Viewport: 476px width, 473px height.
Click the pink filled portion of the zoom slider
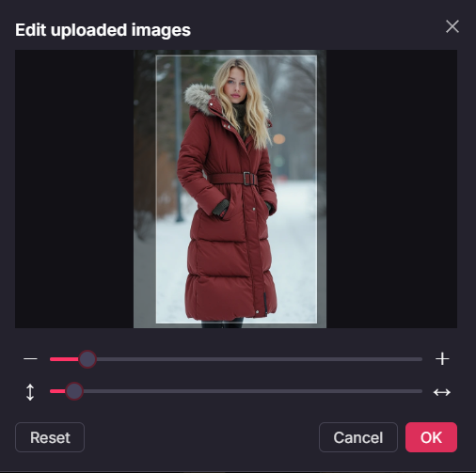pos(64,359)
